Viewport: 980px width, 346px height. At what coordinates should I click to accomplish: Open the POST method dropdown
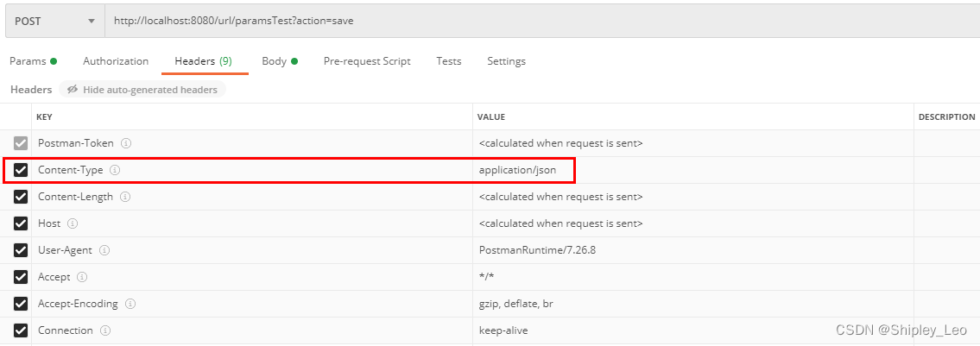pyautogui.click(x=54, y=21)
